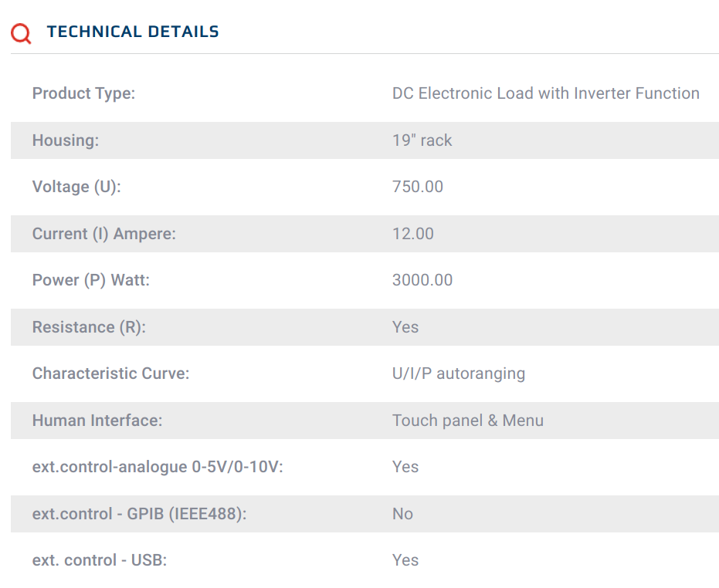Click the Touch panel & Menu value
The image size is (719, 588).
click(x=467, y=421)
